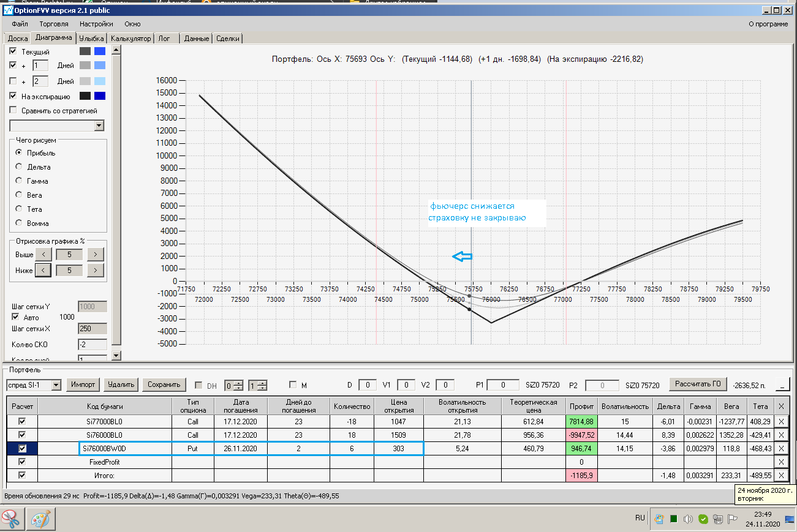Select the Гамма radio button

point(19,181)
